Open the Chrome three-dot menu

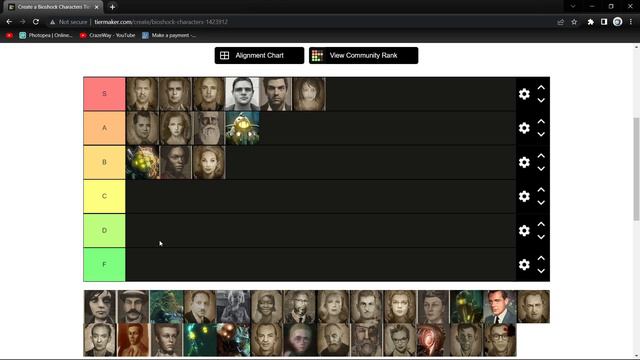pyautogui.click(x=631, y=22)
